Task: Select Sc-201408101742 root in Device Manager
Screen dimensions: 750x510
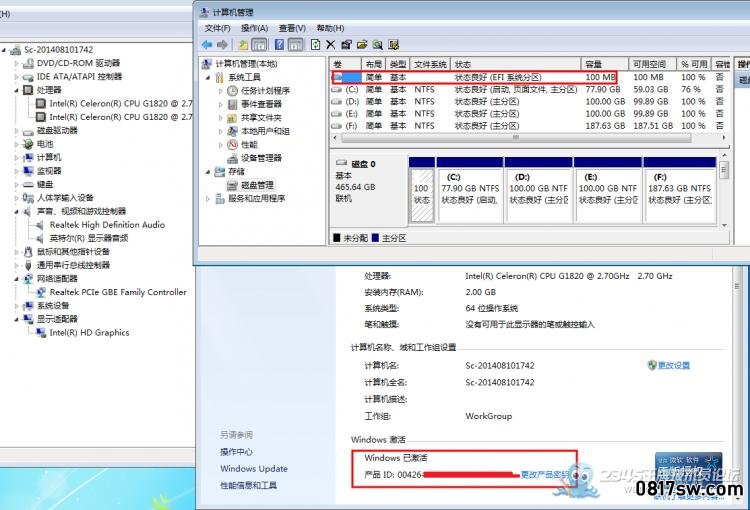Action: coord(58,49)
